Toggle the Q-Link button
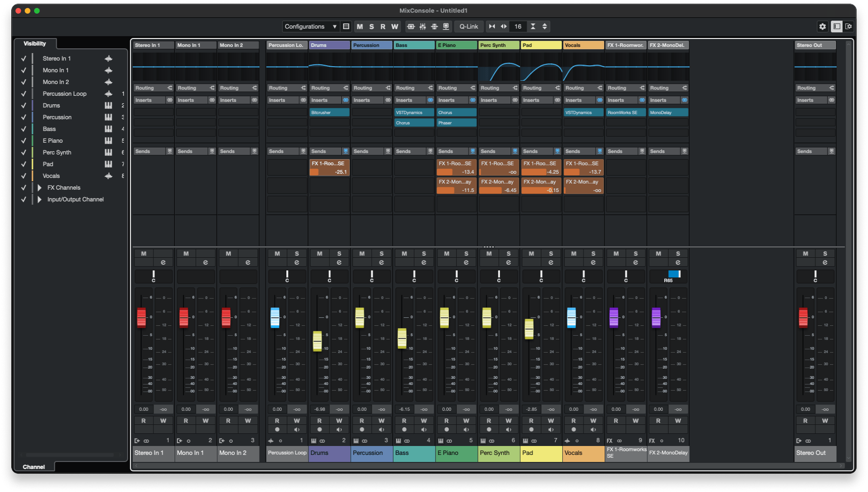 [x=469, y=27]
